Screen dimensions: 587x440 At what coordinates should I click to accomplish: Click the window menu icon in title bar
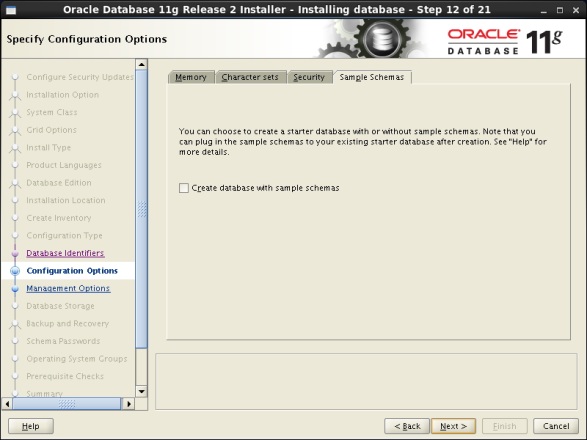pyautogui.click(x=11, y=10)
